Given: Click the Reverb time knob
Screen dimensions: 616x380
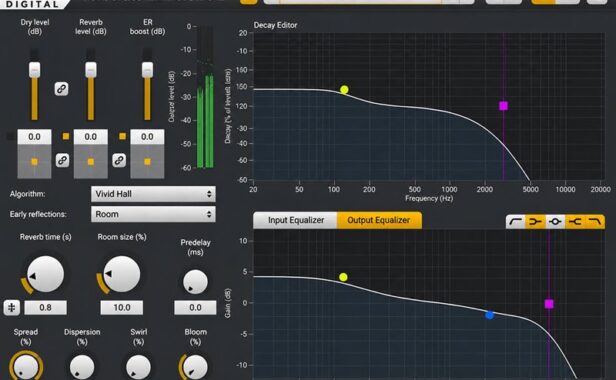Looking at the screenshot, I should point(45,274).
